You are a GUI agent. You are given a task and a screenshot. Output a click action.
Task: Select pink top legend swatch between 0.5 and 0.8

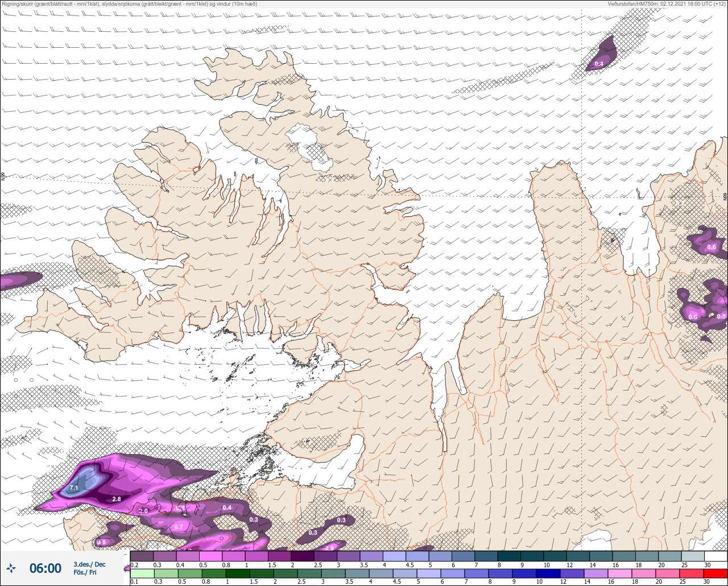210,556
